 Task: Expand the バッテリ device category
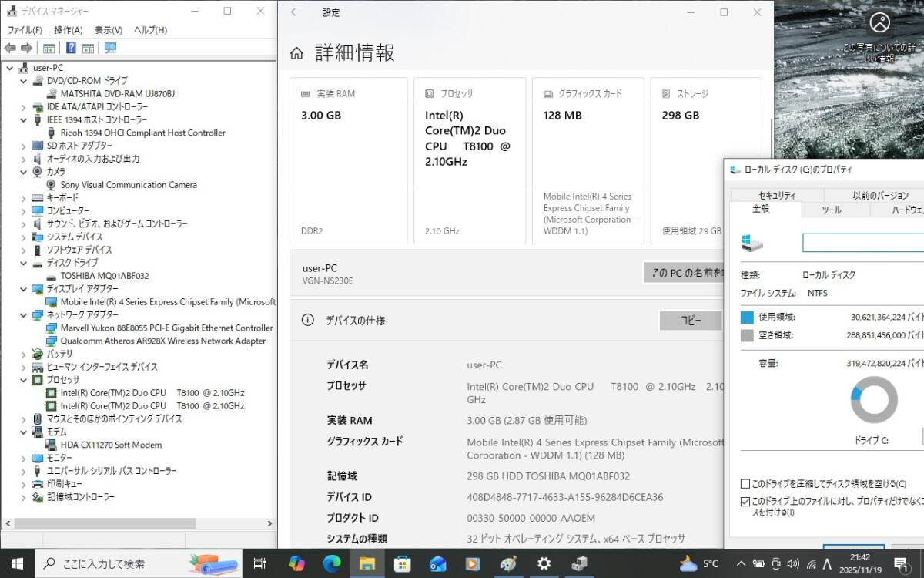[22, 354]
